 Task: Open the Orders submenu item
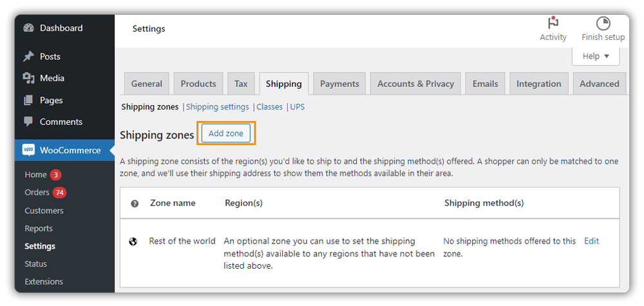(37, 192)
